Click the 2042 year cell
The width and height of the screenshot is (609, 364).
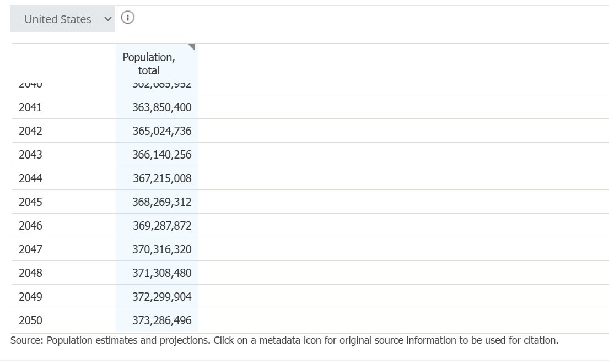click(30, 131)
